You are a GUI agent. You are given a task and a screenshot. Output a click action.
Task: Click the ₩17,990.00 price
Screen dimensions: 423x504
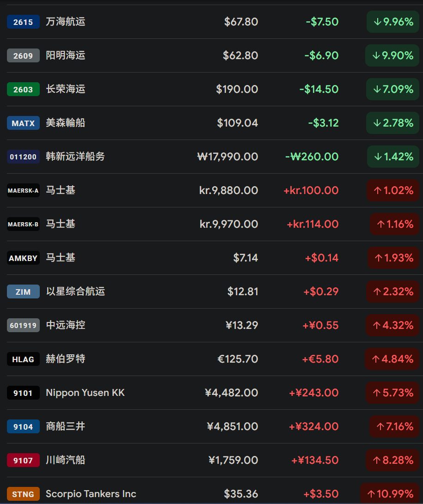(228, 157)
